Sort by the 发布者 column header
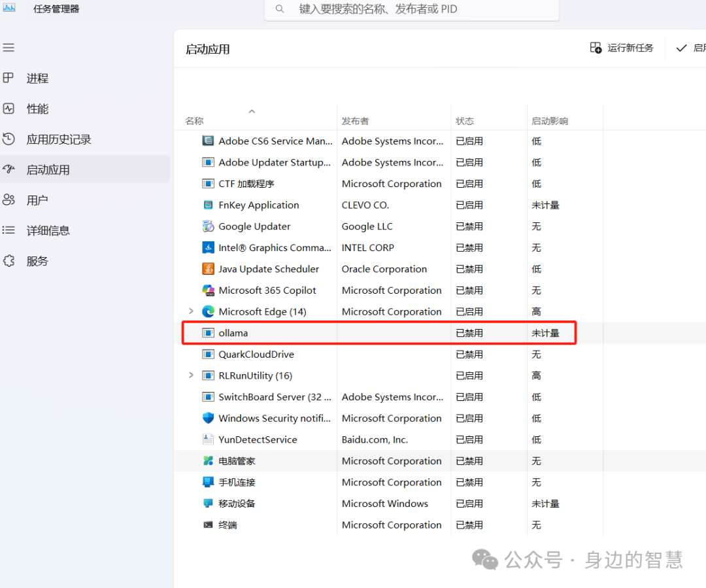 click(x=355, y=121)
